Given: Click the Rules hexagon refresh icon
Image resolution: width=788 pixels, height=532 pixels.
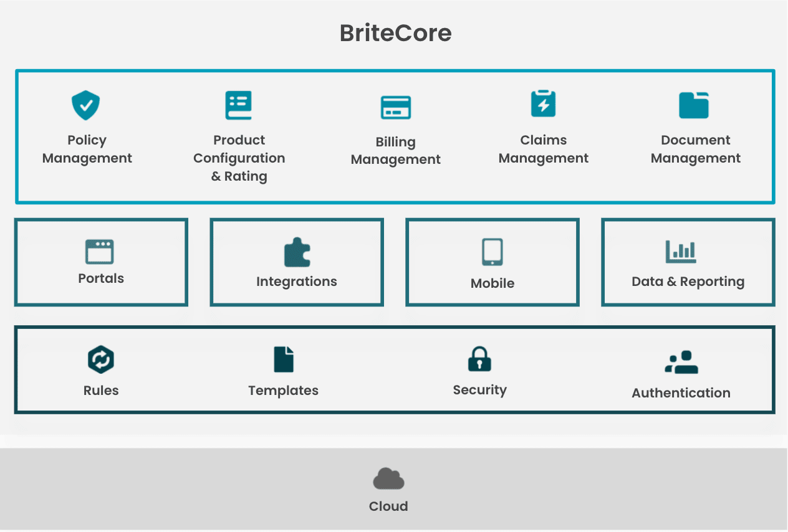Looking at the screenshot, I should tap(101, 359).
